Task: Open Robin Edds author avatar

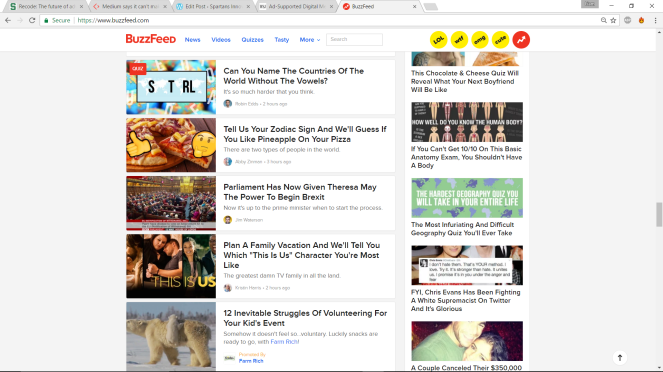Action: pyautogui.click(x=228, y=104)
